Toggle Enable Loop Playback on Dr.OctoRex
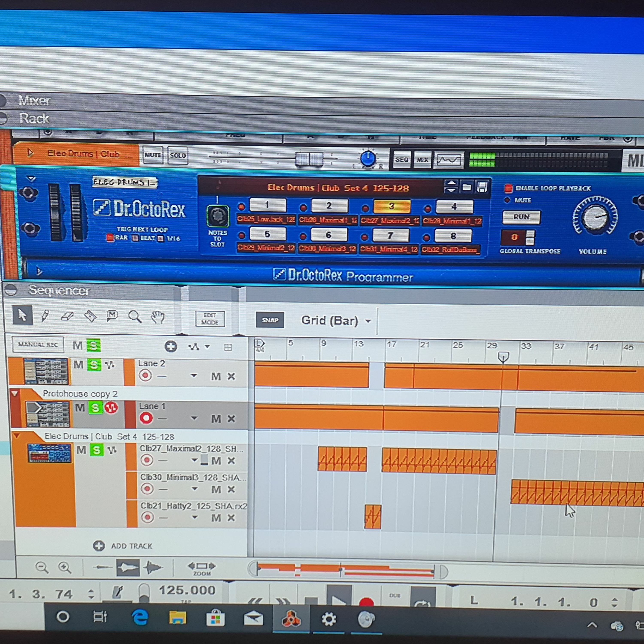Viewport: 644px width, 644px height. tap(508, 188)
